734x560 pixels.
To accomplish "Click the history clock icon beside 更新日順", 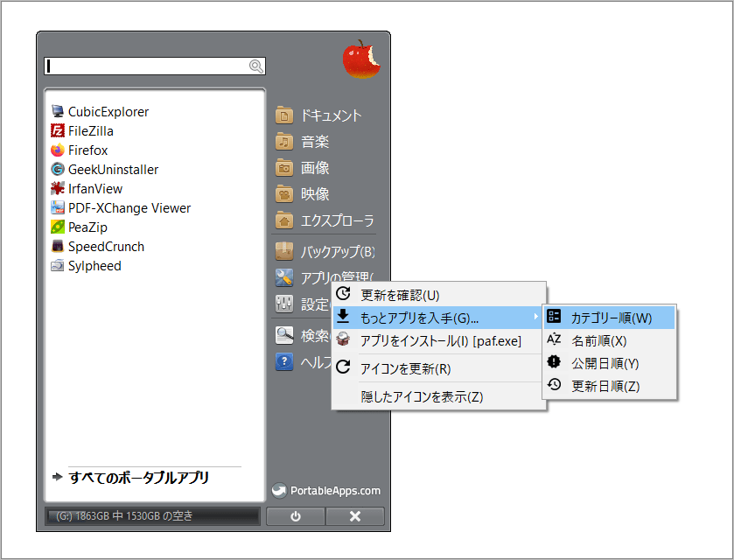I will pos(554,384).
